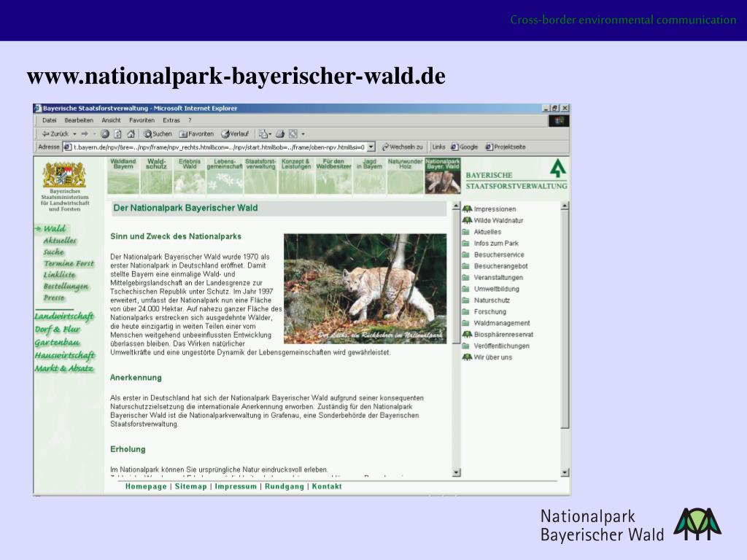Viewport: 747px width, 560px height.
Task: Follow the Sitemap footer link
Action: (191, 486)
